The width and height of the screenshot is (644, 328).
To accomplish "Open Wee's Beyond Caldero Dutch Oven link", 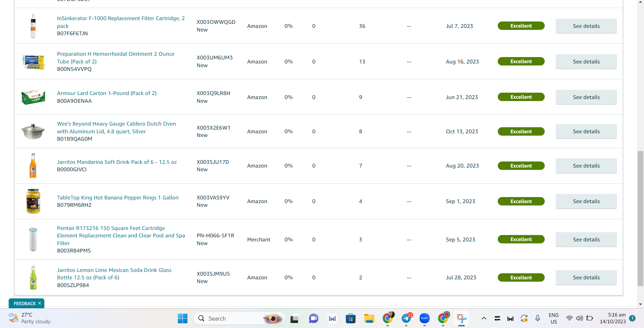I will point(116,128).
